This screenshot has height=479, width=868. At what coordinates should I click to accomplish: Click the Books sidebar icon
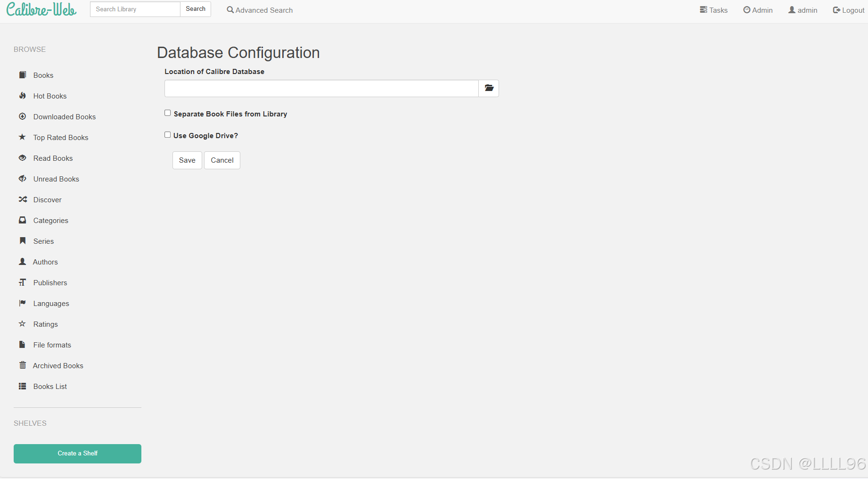(22, 75)
